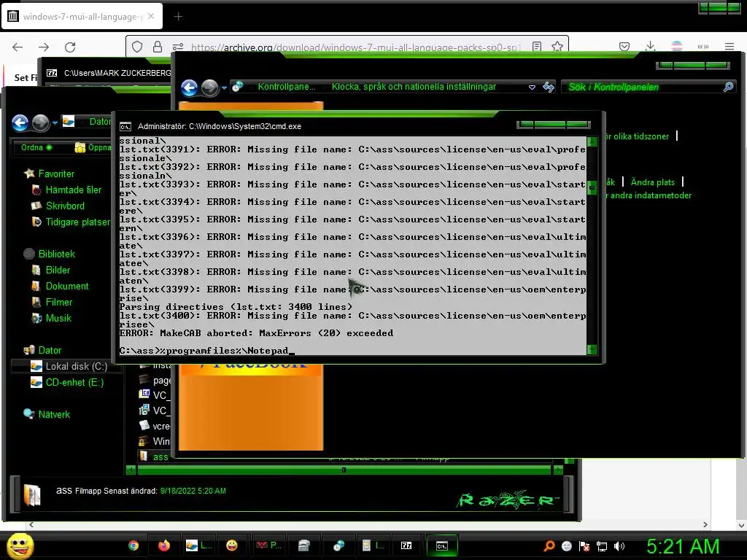Open a new Firefox tab
Image resolution: width=747 pixels, height=560 pixels.
[x=178, y=17]
